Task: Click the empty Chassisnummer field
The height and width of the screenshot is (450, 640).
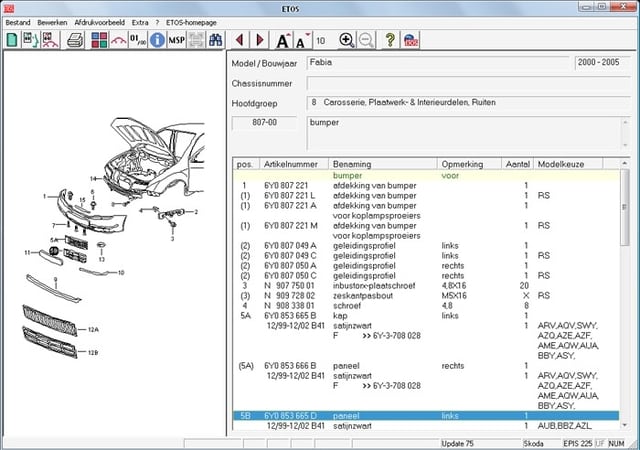Action: click(x=469, y=83)
